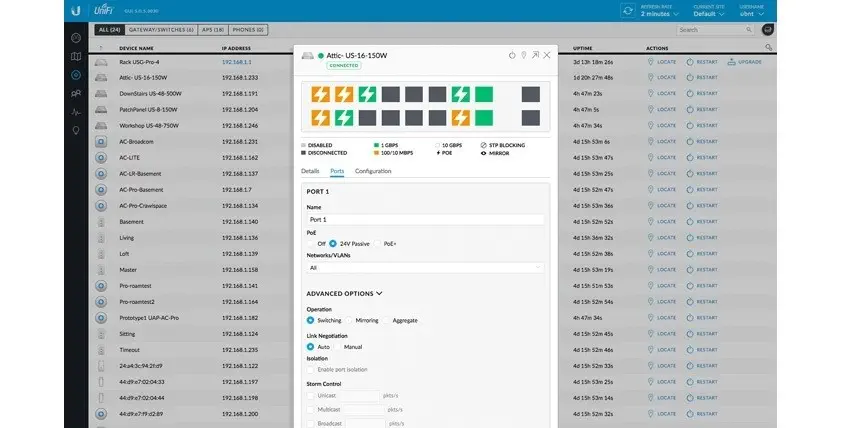Image resolution: width=844 pixels, height=428 pixels.
Task: Select the Ports tab
Action: point(337,171)
